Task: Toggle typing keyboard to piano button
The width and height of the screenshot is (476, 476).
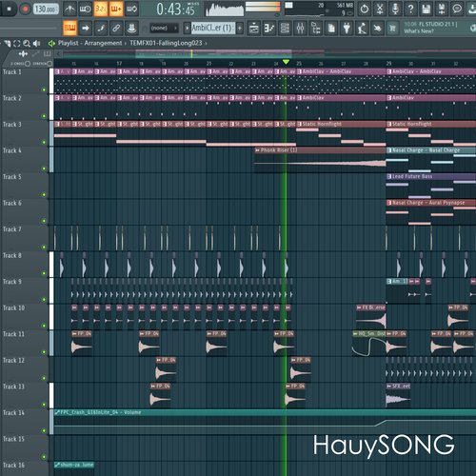Action: point(69,29)
